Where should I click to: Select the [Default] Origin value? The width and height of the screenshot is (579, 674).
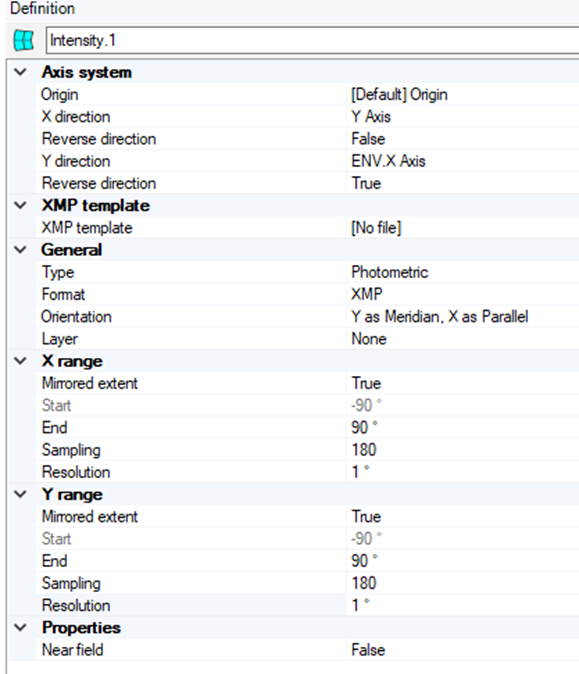pos(463,94)
